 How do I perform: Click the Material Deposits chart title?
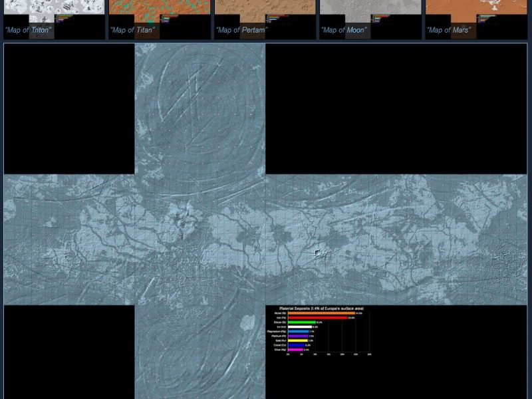coord(321,309)
